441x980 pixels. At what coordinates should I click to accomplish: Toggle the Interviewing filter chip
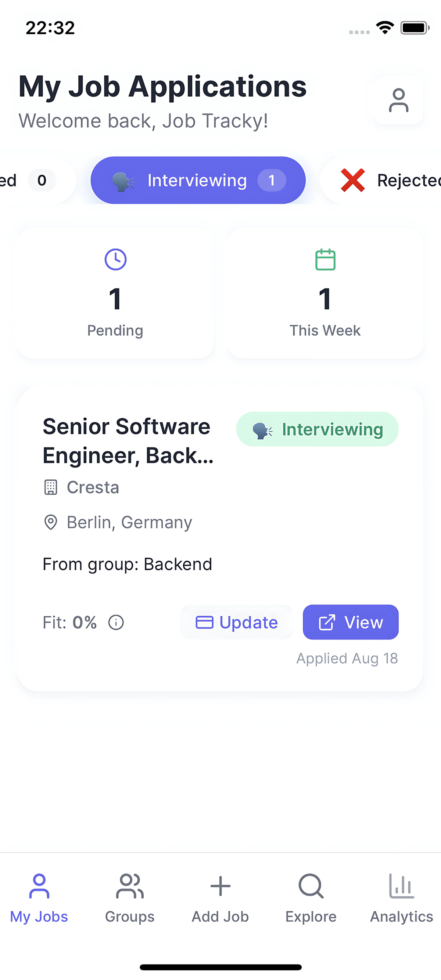pos(198,180)
